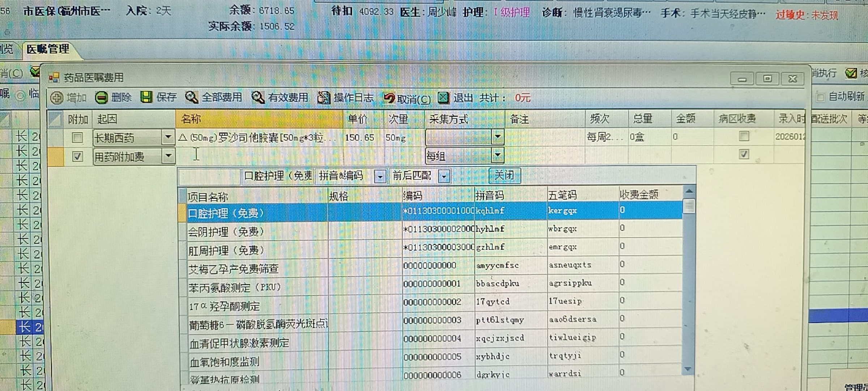Uncheck 附加 box for 用药附加费 row
Viewport: 868px width, 391px height.
coord(77,156)
